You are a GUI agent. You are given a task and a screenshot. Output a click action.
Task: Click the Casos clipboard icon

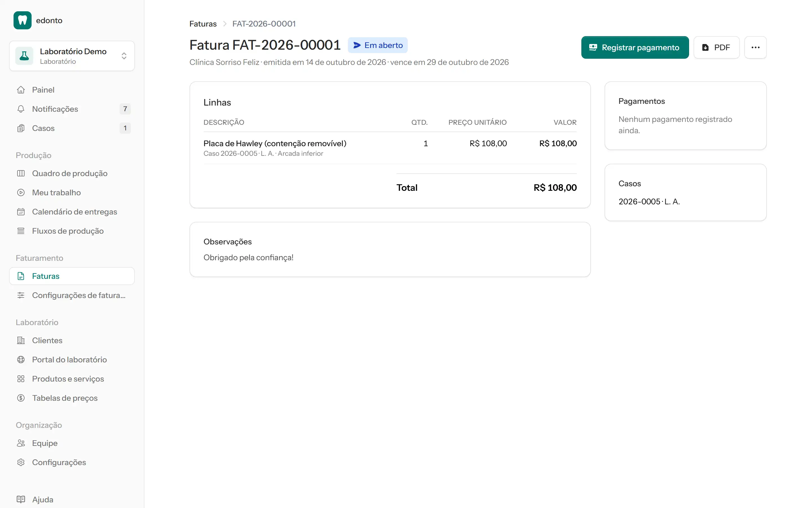point(21,128)
